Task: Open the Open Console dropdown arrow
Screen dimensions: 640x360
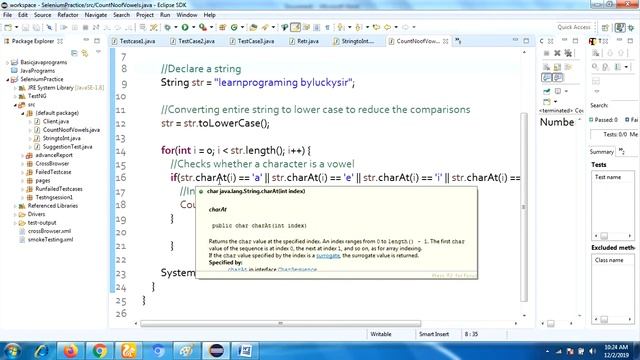Action: click(x=556, y=102)
